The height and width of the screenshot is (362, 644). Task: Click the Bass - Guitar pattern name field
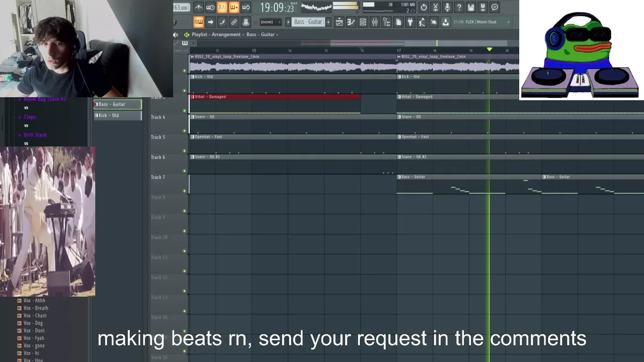click(308, 22)
